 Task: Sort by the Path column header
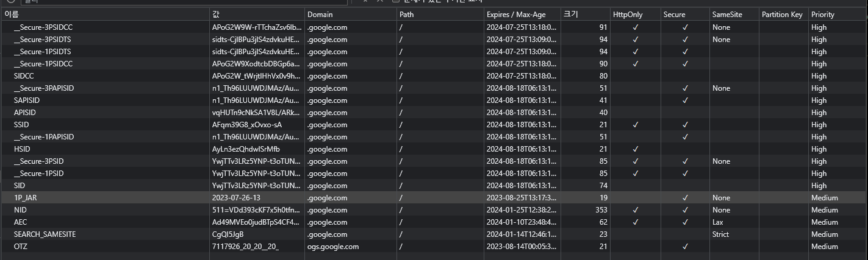[x=440, y=15]
